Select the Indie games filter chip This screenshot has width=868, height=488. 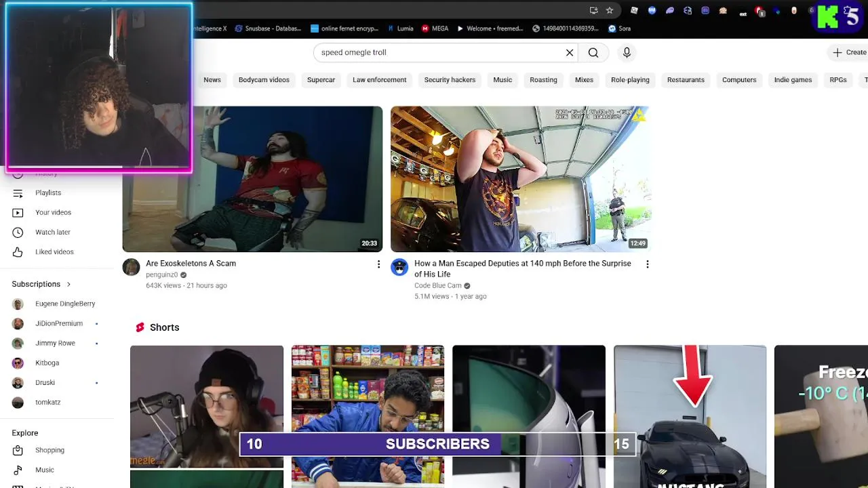[x=793, y=80]
